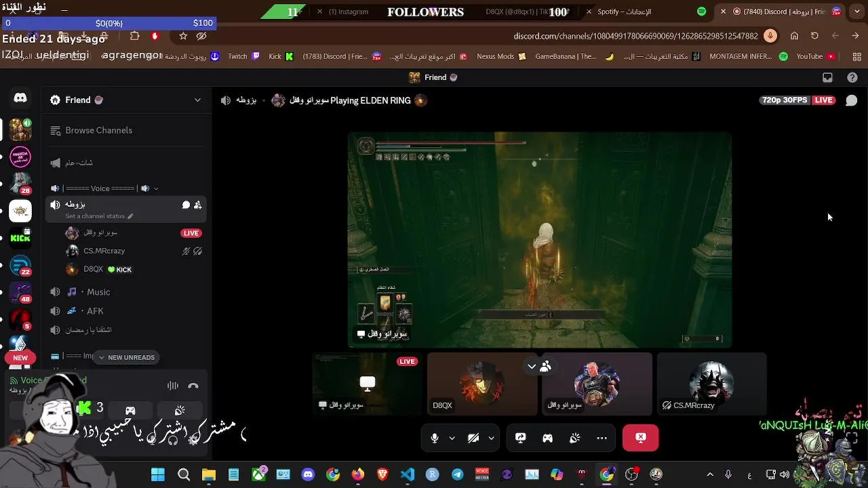Image resolution: width=868 pixels, height=488 pixels.
Task: Collapse participant tiles chevron
Action: click(532, 366)
